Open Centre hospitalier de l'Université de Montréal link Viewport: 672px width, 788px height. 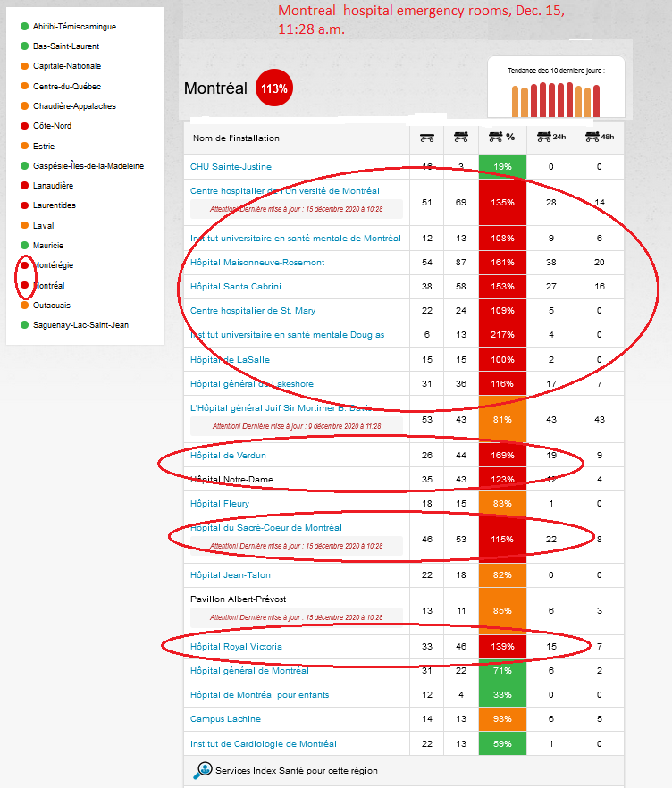[x=284, y=190]
